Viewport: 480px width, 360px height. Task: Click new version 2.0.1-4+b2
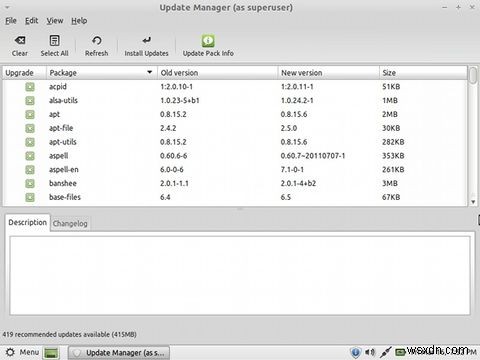pyautogui.click(x=298, y=183)
